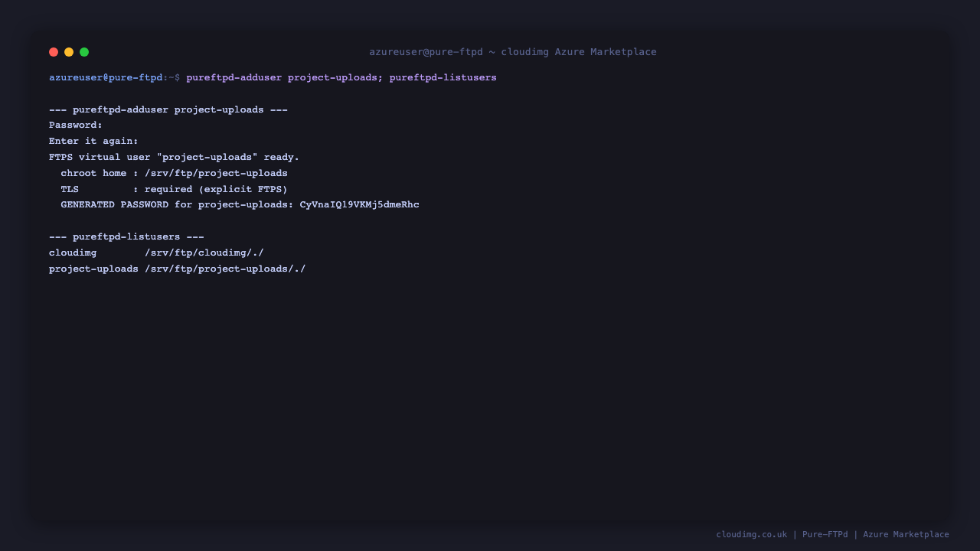Click the '--- pureftpd-adduser project-uploads ---' header
This screenshot has width=980, height=551.
tap(168, 109)
